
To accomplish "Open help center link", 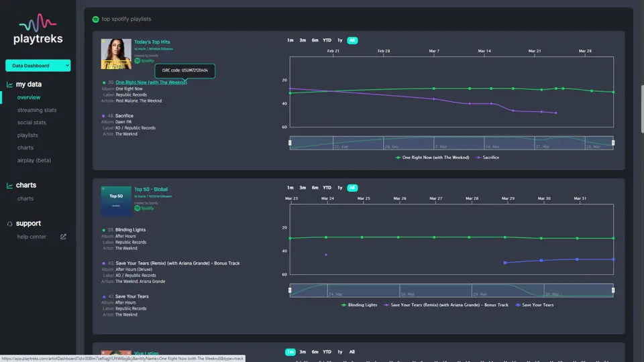I will click(x=32, y=237).
